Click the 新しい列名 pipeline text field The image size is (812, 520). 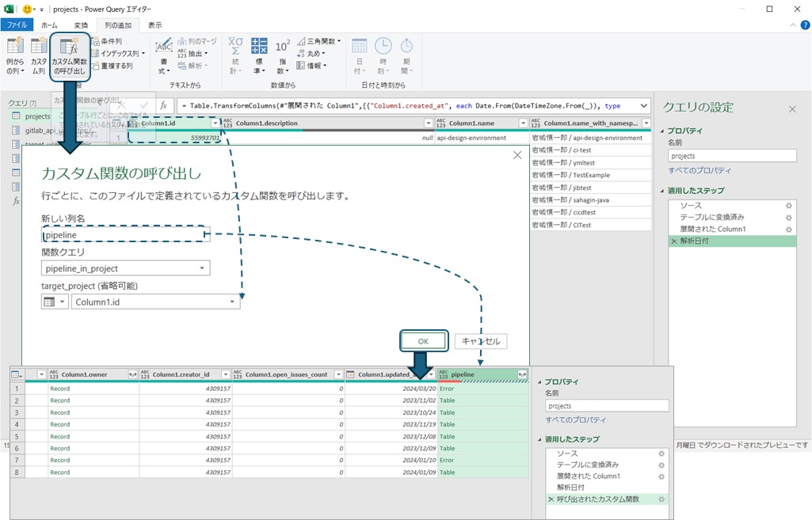point(125,235)
